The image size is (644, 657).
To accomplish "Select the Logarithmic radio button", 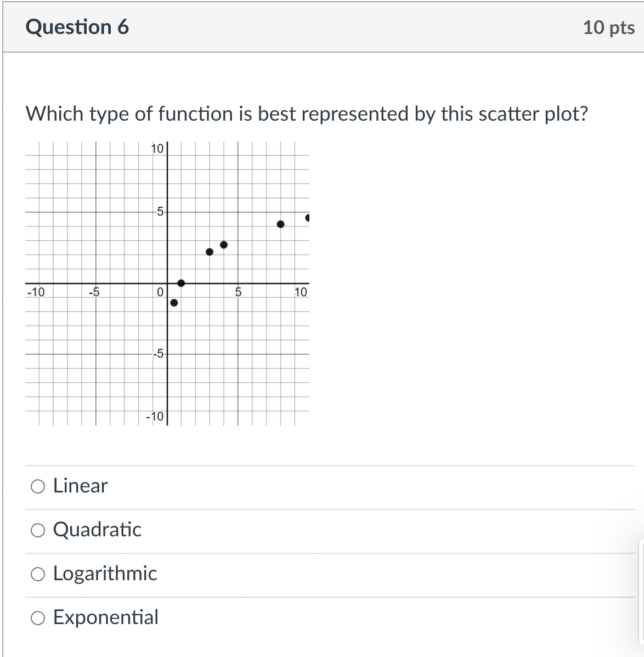I will coord(37,574).
